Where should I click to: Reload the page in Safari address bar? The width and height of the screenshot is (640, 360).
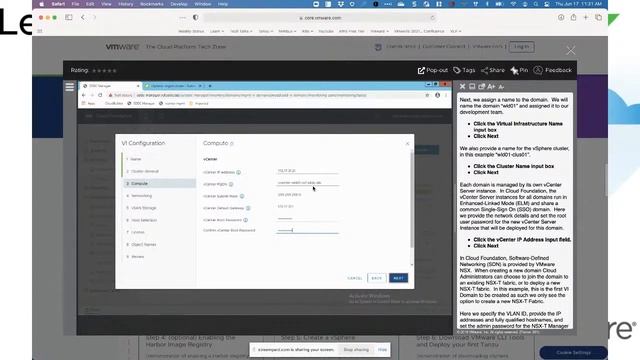(432, 18)
